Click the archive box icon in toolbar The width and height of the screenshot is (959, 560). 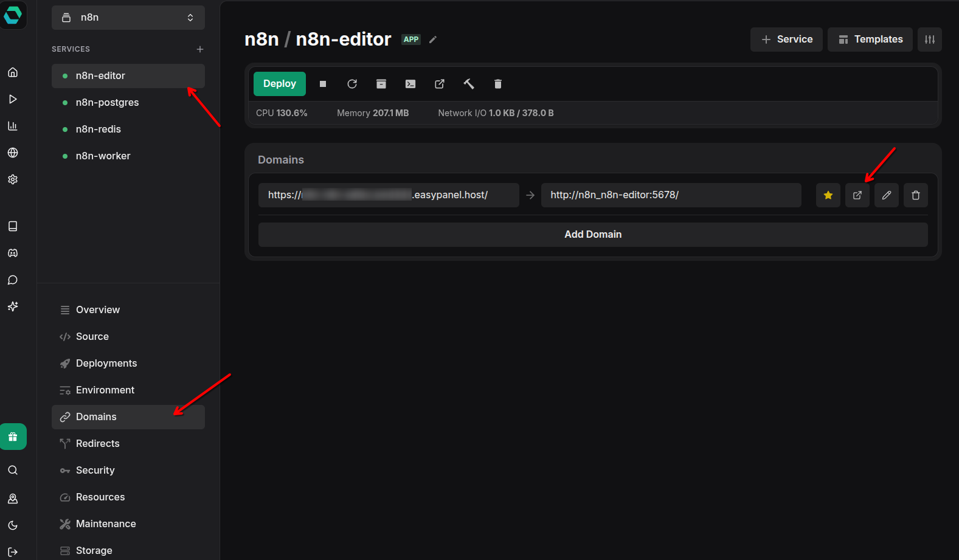coord(381,84)
